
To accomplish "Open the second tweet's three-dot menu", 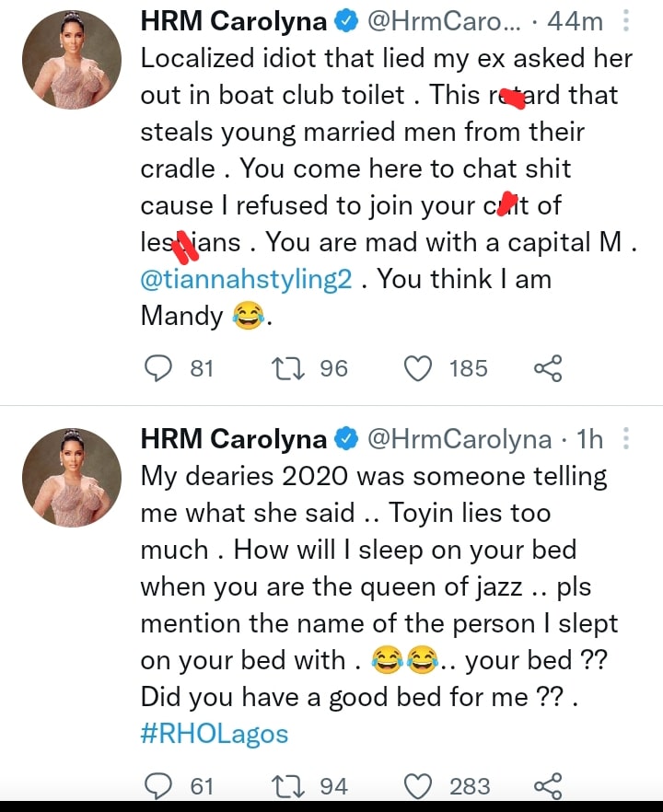I will pyautogui.click(x=626, y=439).
